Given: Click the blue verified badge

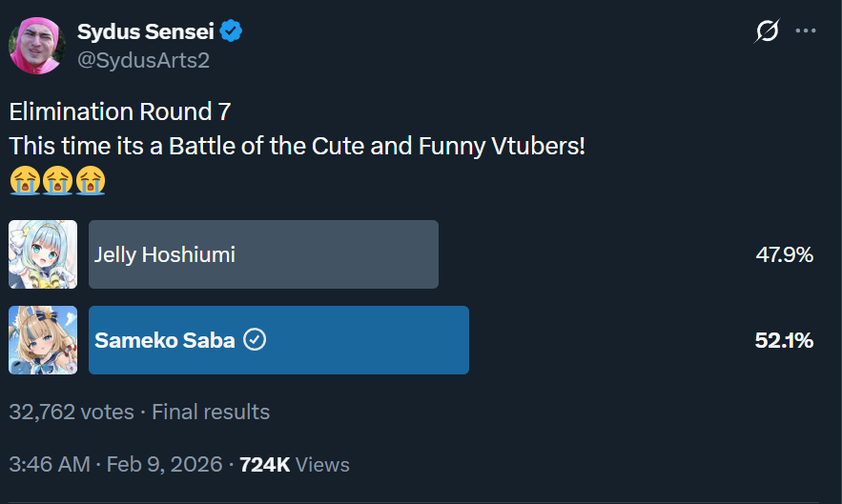Looking at the screenshot, I should pos(231,31).
